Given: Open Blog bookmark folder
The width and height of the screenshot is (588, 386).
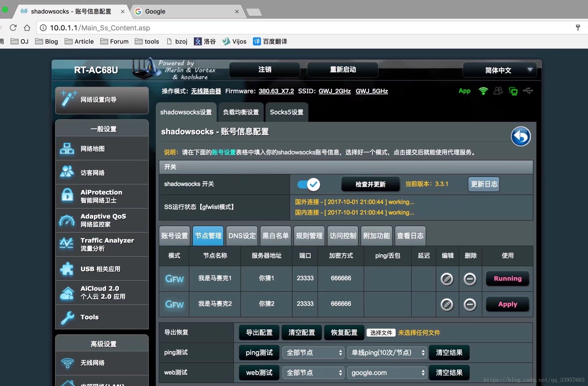Looking at the screenshot, I should (47, 41).
